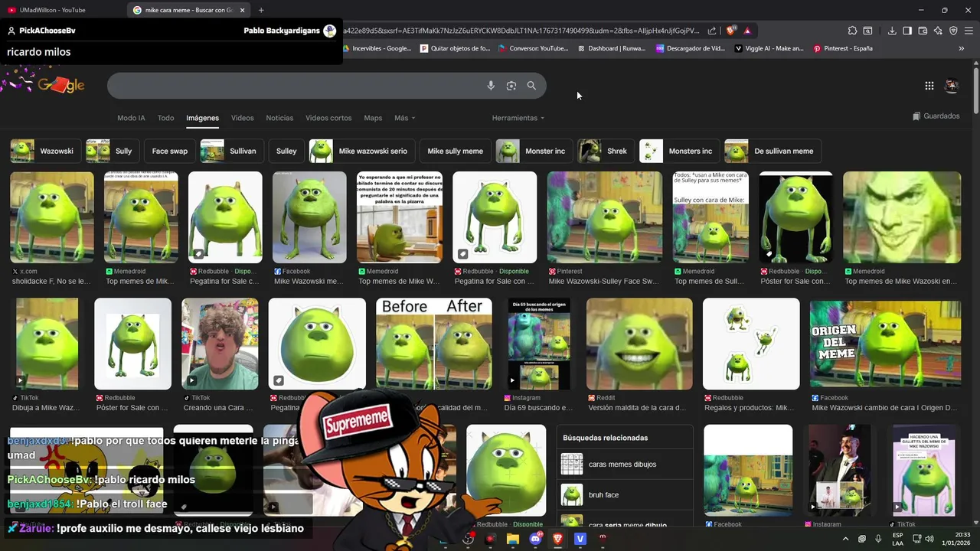This screenshot has width=980, height=551.
Task: Click the voice search microphone icon
Action: coord(491,86)
